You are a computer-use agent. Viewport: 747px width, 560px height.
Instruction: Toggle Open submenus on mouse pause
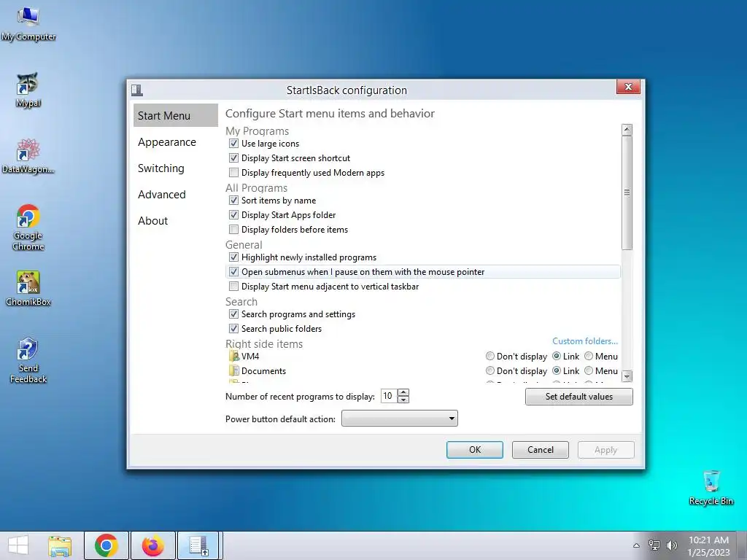pos(233,272)
